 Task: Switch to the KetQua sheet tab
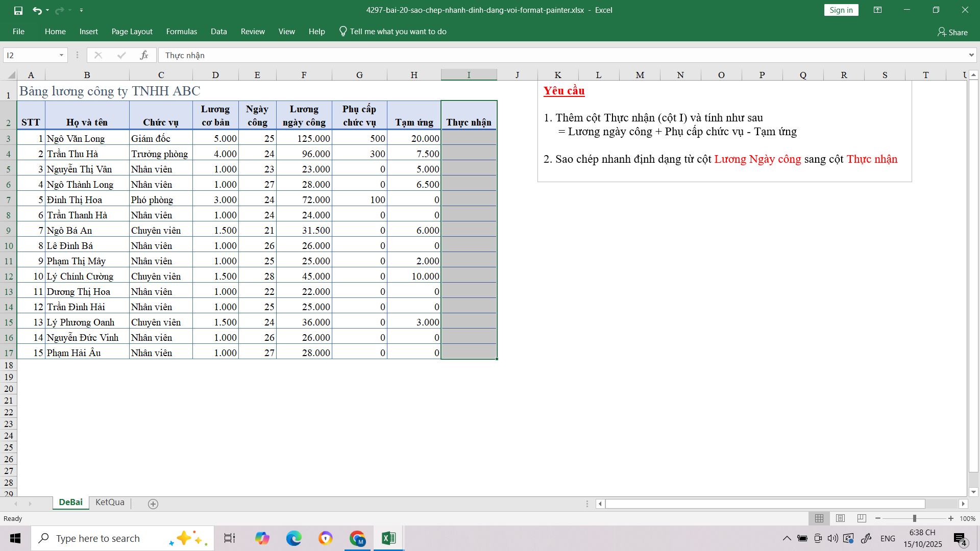point(110,503)
